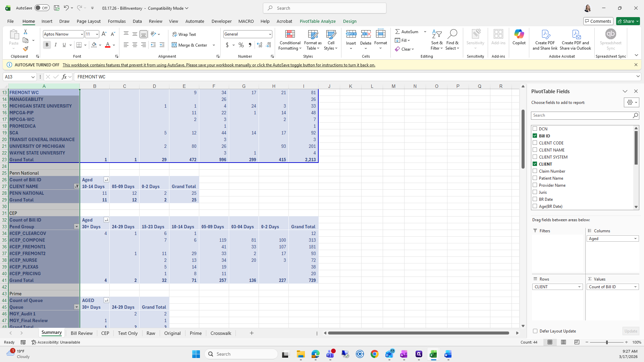Screen dimensions: 644x362
Task: Click the AutoSave instructions link
Action: (x=219, y=65)
